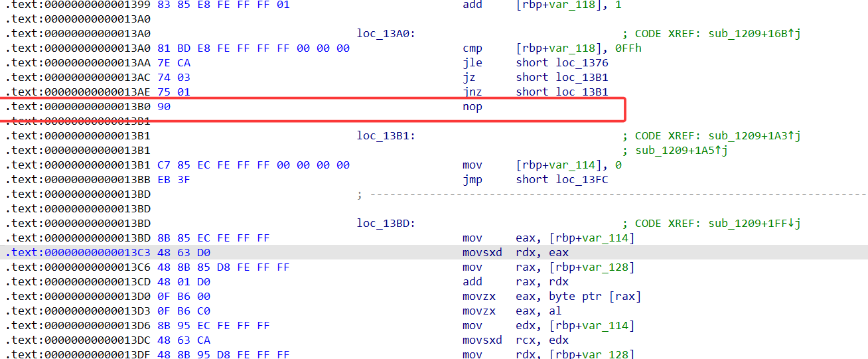The height and width of the screenshot is (359, 868).
Task: Click the jz mnemonic
Action: click(x=469, y=77)
